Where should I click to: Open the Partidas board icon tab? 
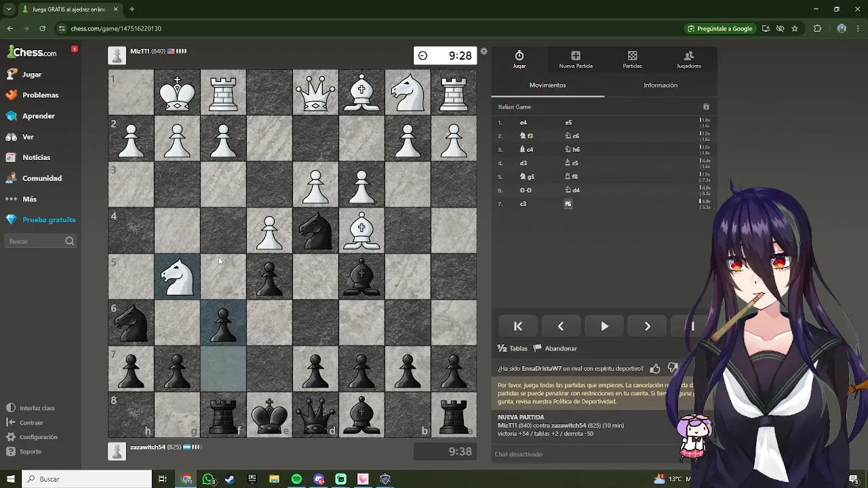coord(632,60)
